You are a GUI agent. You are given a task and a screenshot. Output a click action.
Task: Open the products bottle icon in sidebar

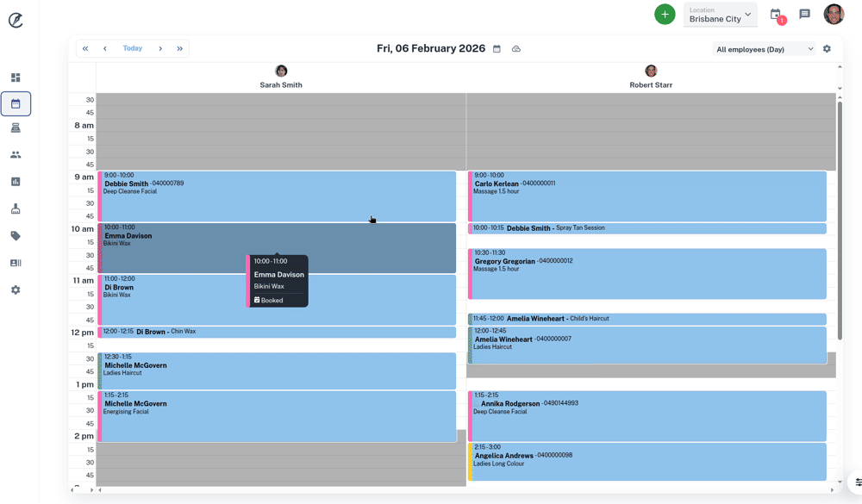coord(16,208)
